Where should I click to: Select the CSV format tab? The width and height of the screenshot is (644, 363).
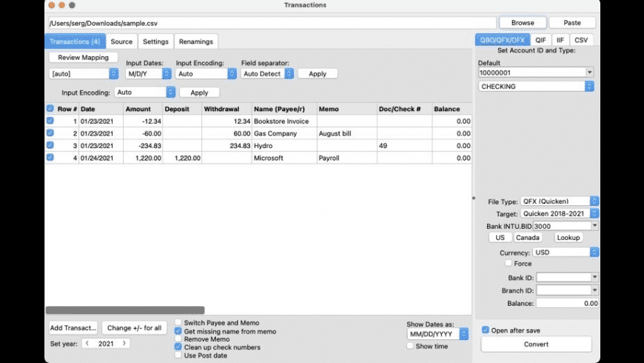581,40
